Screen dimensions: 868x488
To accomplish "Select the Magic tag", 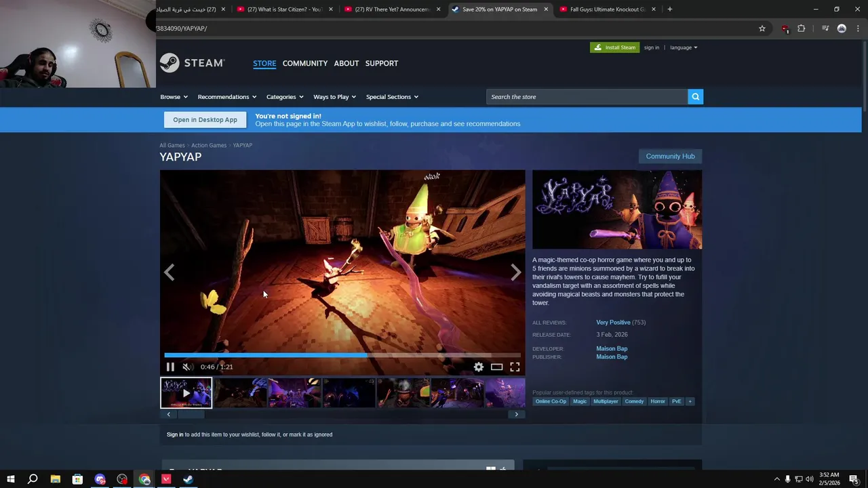I will pyautogui.click(x=580, y=401).
